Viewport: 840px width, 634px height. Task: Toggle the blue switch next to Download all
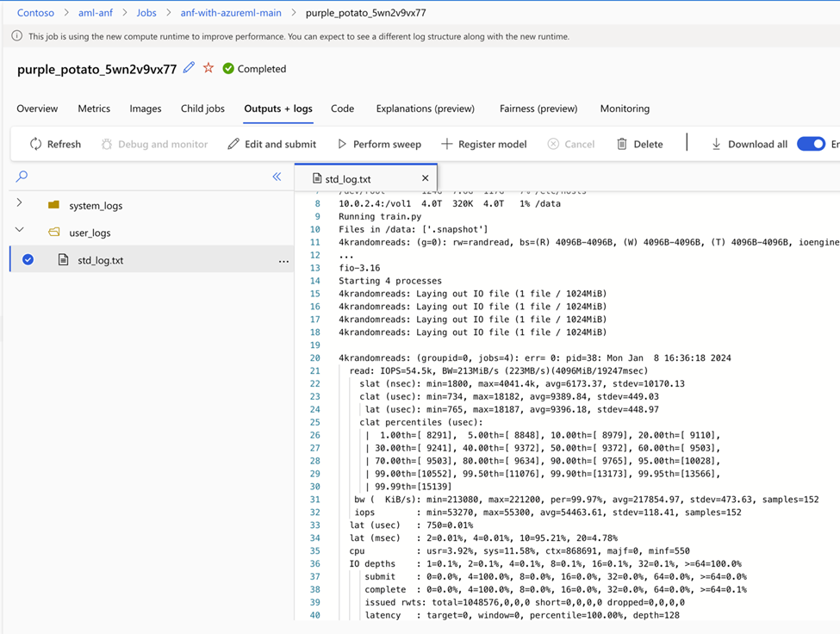(x=811, y=144)
